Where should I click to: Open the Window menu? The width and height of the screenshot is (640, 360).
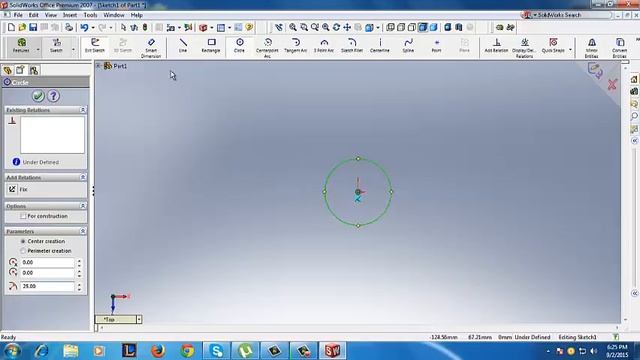coord(114,15)
